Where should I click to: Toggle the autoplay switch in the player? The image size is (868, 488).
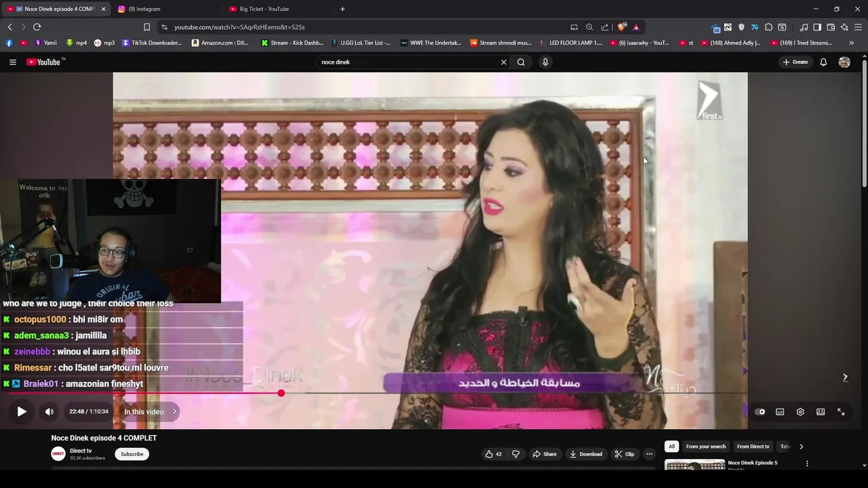point(760,411)
